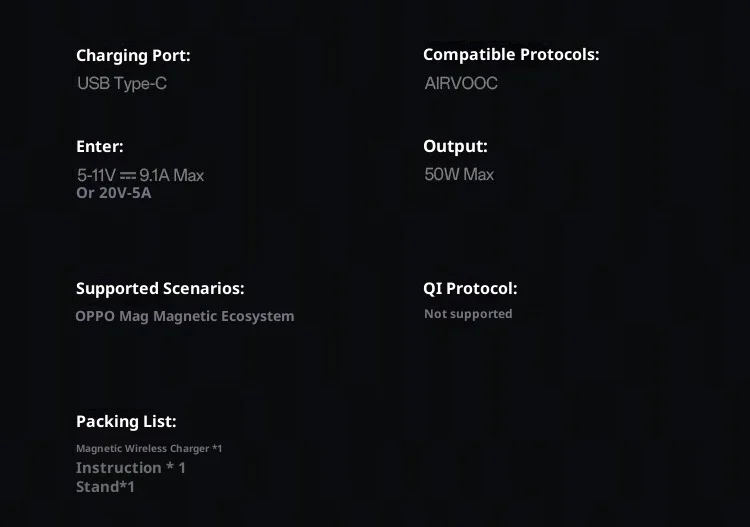This screenshot has width=750, height=527.
Task: Select the Not supported text
Action: point(468,314)
